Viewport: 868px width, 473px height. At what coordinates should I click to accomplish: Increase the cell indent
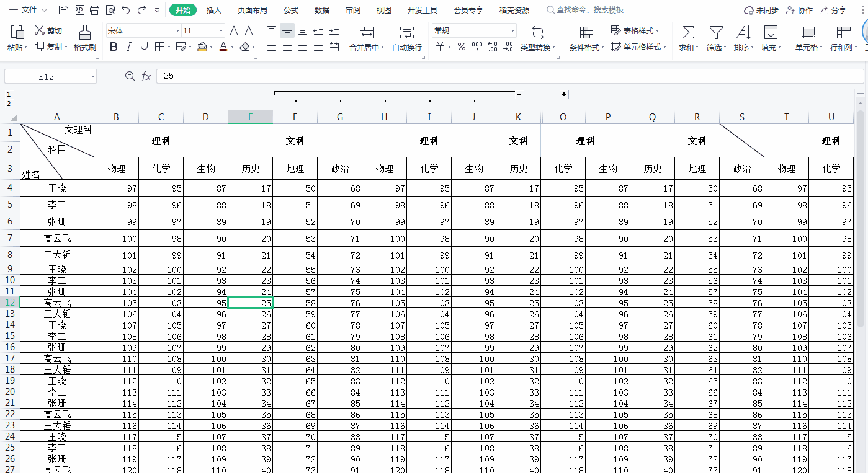pos(334,30)
